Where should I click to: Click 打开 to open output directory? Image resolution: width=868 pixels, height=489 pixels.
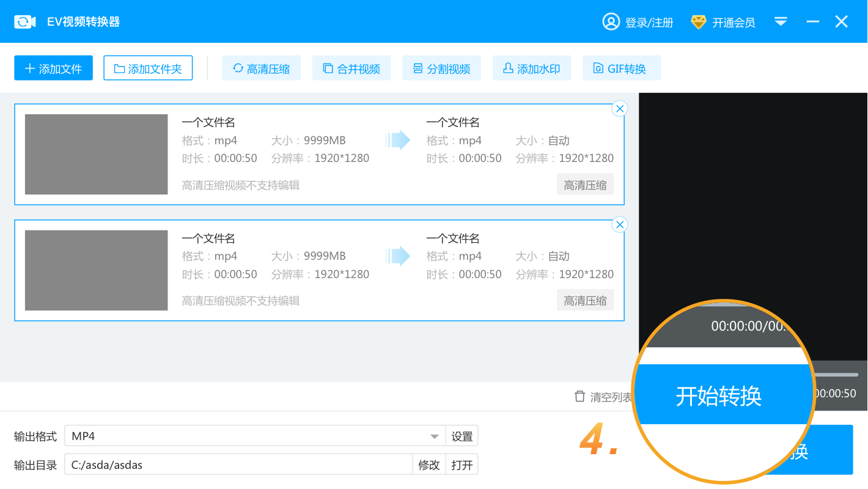pos(462,465)
